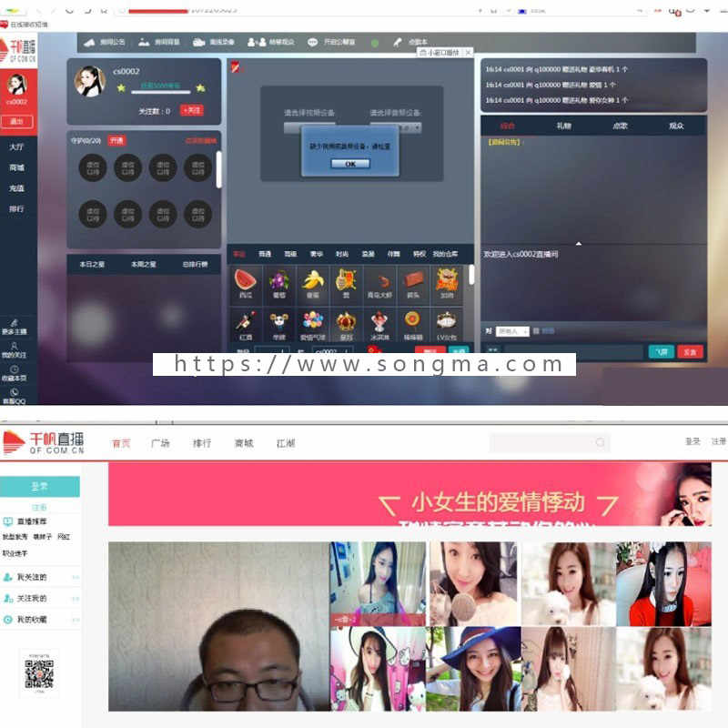Switch to the 本周之星 ranking tab
The height and width of the screenshot is (728, 728).
144,264
